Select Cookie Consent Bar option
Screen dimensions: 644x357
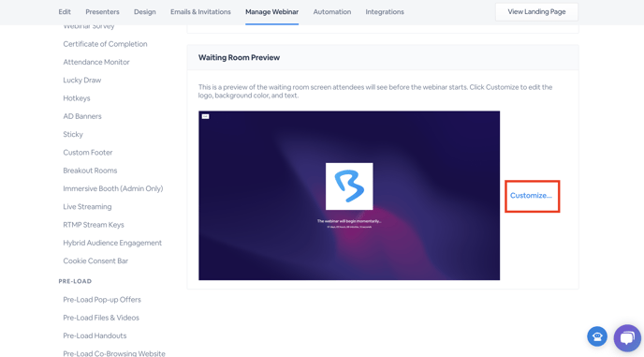[x=95, y=261]
